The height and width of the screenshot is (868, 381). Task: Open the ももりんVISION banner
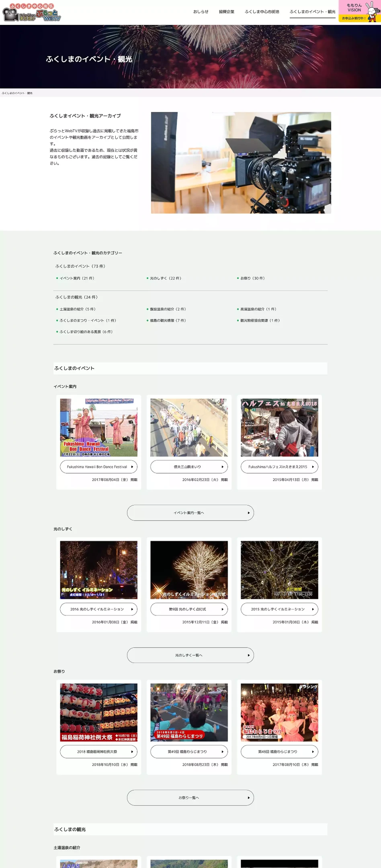pos(359,12)
